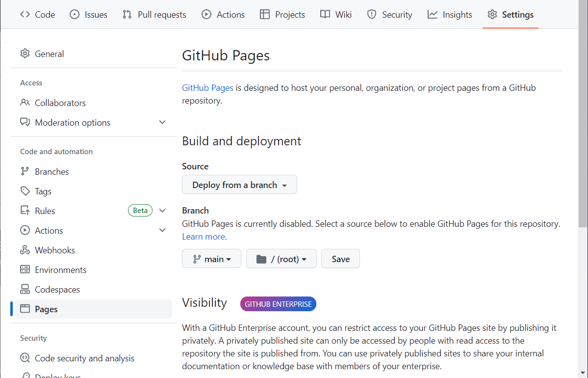Viewport: 588px width, 378px height.
Task: Open the Wiki tab
Action: [336, 15]
